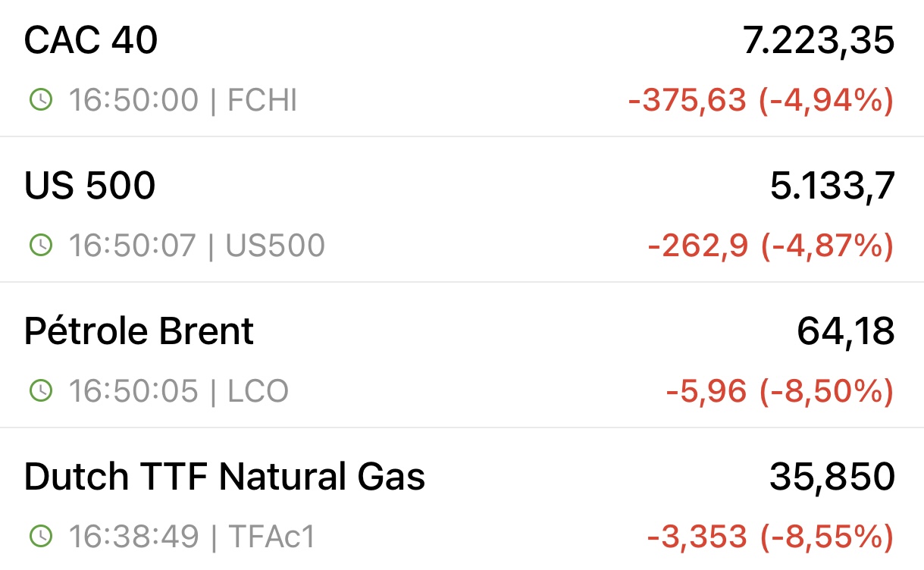
Task: Tap the TFAc1 ticker symbol
Action: (x=271, y=537)
